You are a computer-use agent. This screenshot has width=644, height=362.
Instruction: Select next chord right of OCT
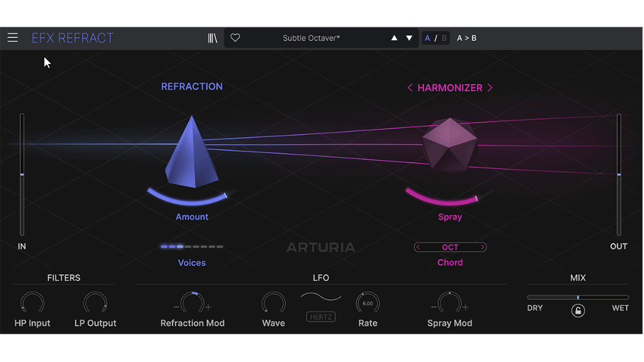[483, 247]
